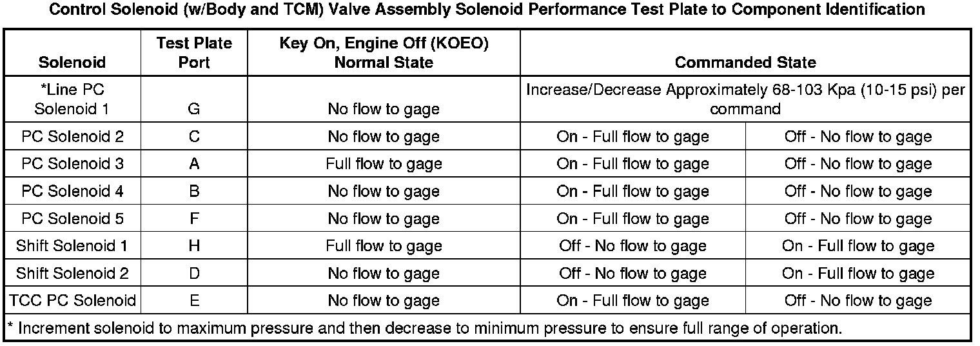This screenshot has width=980, height=346.
Task: Click test plate port letter F
Action: (x=194, y=219)
